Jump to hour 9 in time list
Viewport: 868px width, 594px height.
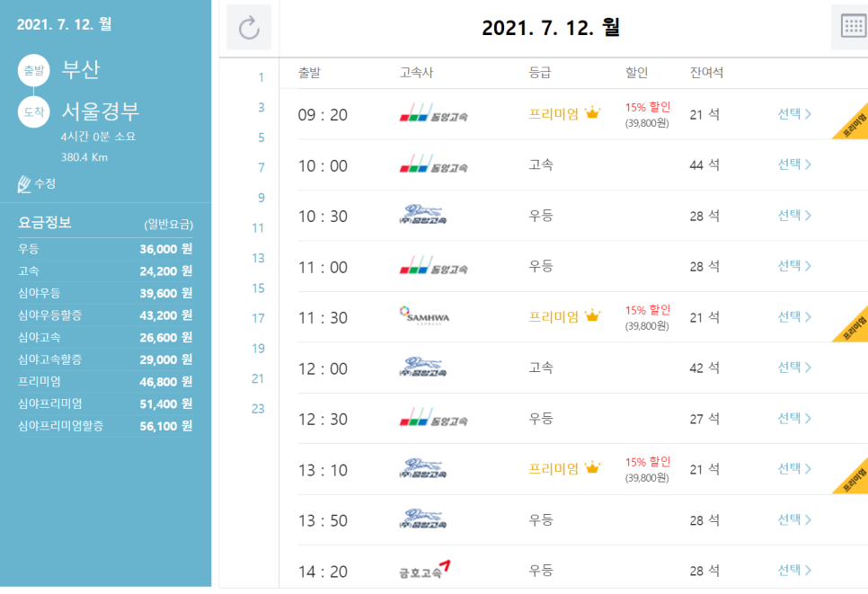tap(261, 198)
